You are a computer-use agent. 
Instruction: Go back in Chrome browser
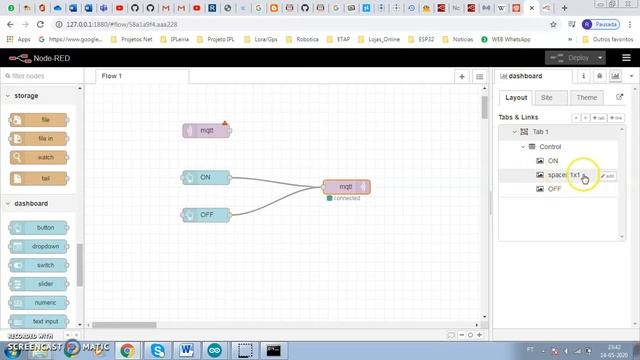10,24
